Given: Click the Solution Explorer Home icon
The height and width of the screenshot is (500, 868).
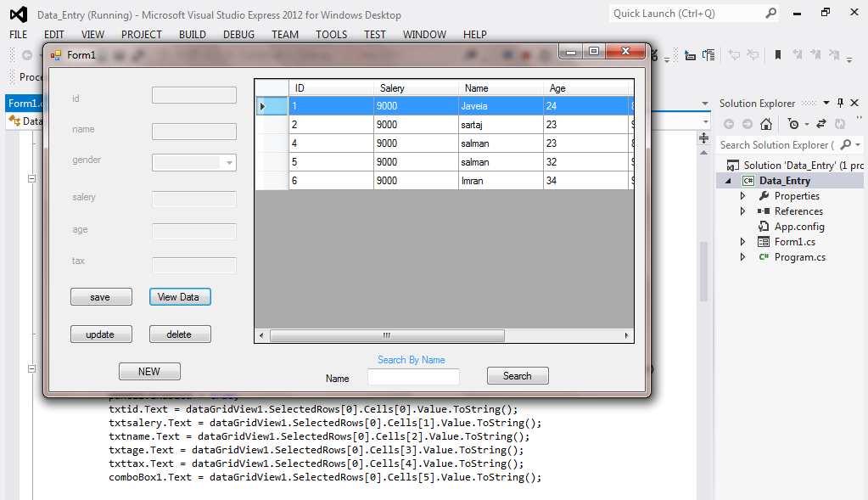Looking at the screenshot, I should [766, 124].
